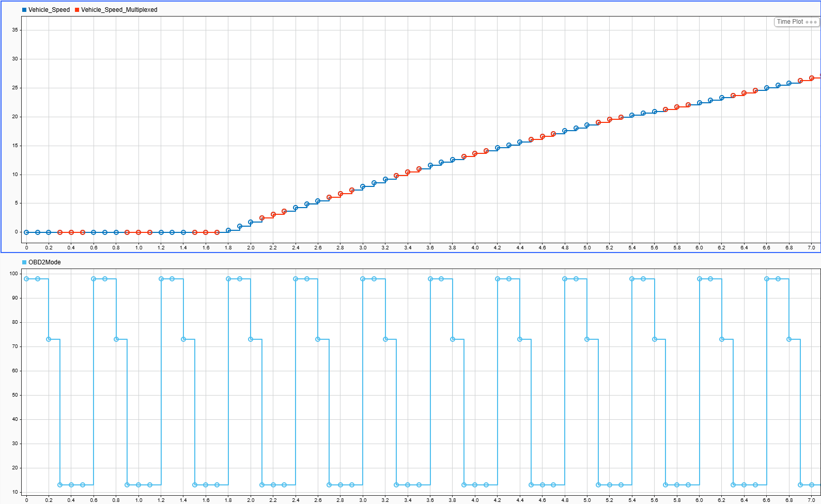Select the Vehicle_Speed_Multiplexed legend label
The width and height of the screenshot is (821, 504).
coord(119,10)
